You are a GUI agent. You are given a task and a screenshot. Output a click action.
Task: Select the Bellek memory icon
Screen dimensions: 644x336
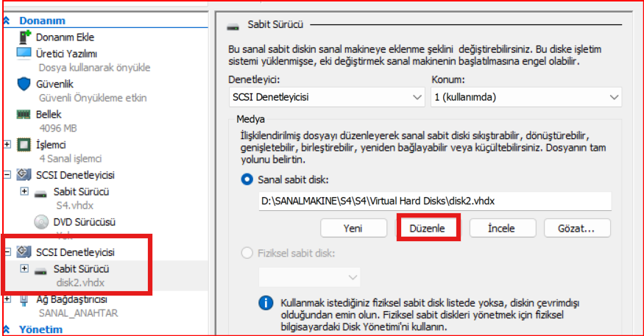pyautogui.click(x=24, y=115)
